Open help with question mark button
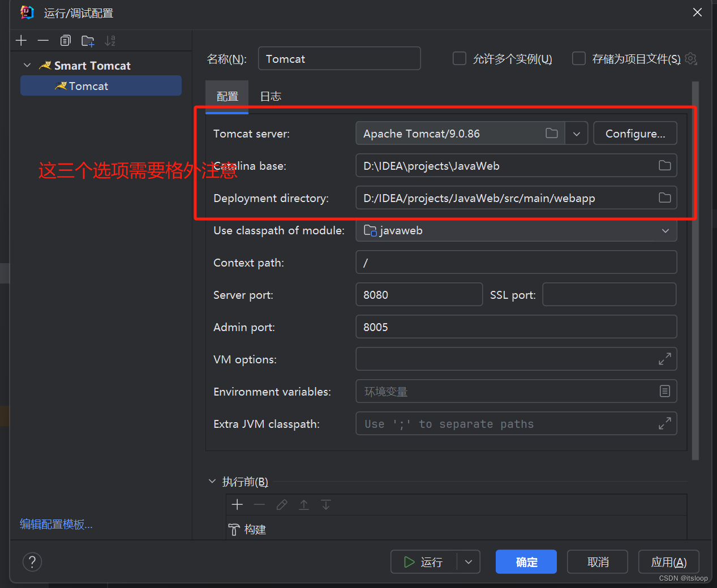The width and height of the screenshot is (717, 588). [x=32, y=562]
